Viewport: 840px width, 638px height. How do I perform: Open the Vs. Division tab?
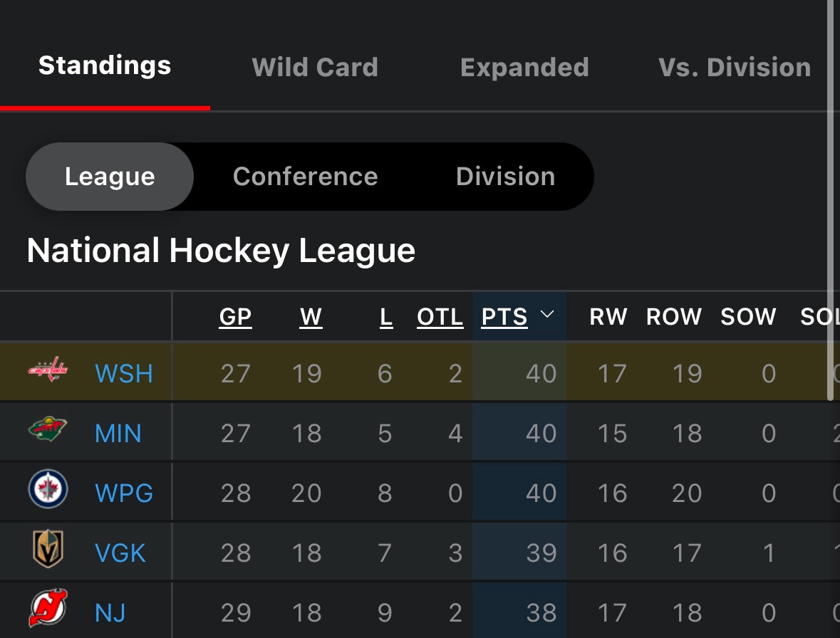click(x=735, y=68)
